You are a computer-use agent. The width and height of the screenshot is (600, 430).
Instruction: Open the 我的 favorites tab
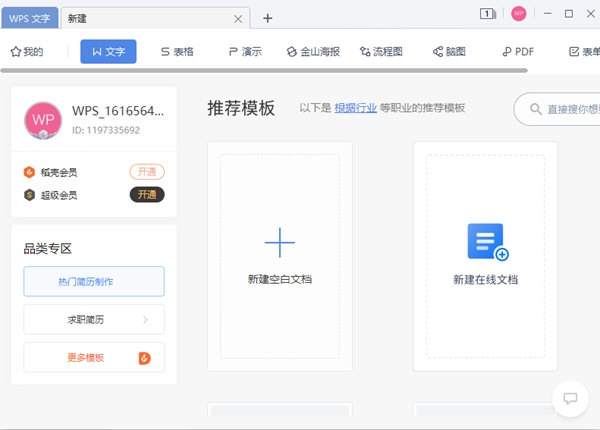(27, 52)
